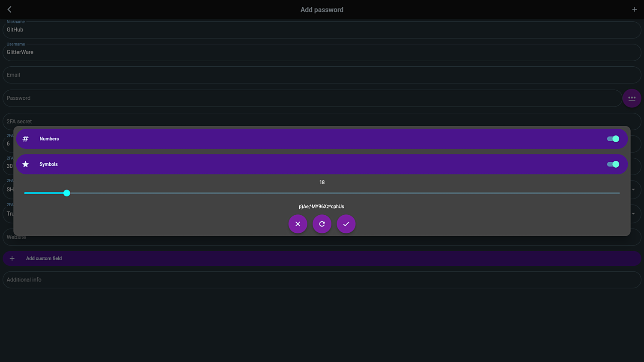This screenshot has height=362, width=644.
Task: Disable the Numbers toggle
Action: (x=613, y=139)
